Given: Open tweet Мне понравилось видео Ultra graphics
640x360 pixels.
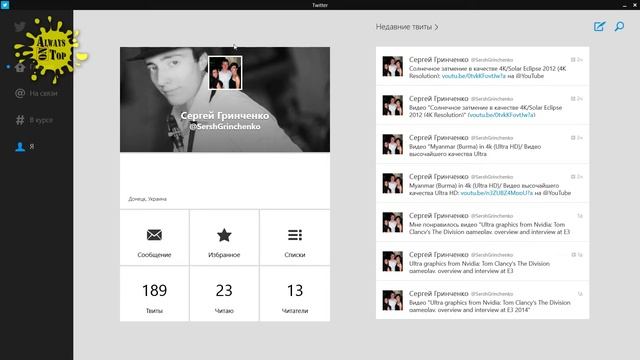Looking at the screenshot, I should (482, 222).
